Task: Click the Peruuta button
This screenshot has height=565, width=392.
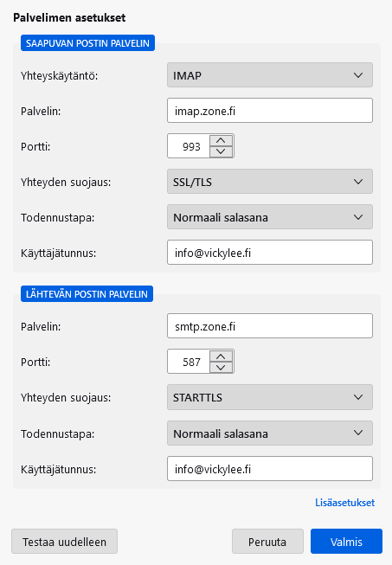Action: [267, 542]
